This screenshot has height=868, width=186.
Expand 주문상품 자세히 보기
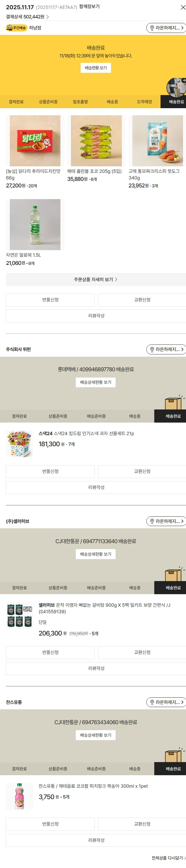point(95,279)
